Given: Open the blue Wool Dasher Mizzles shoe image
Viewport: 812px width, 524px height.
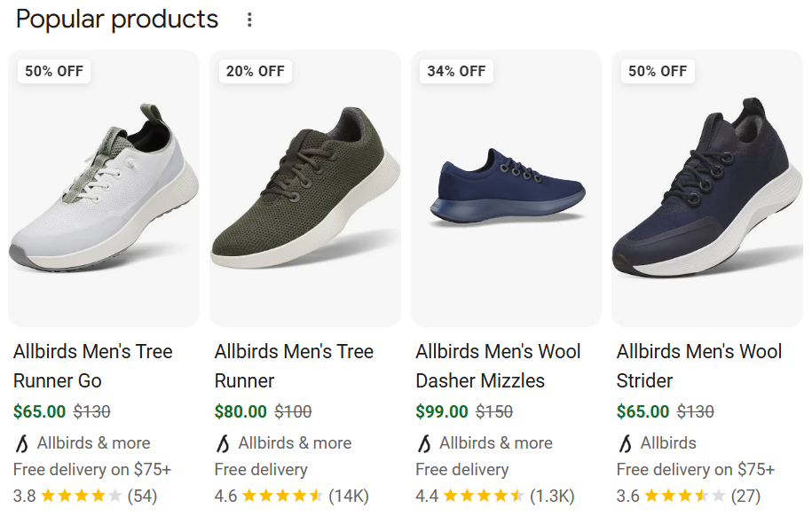Looking at the screenshot, I should tap(507, 191).
